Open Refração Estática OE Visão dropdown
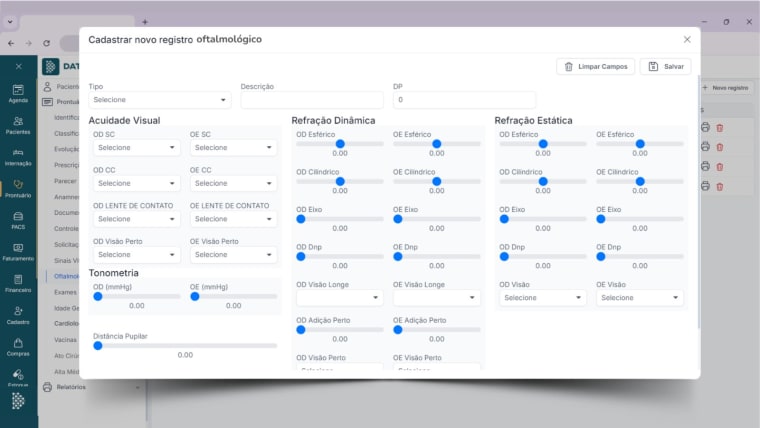 pos(640,298)
